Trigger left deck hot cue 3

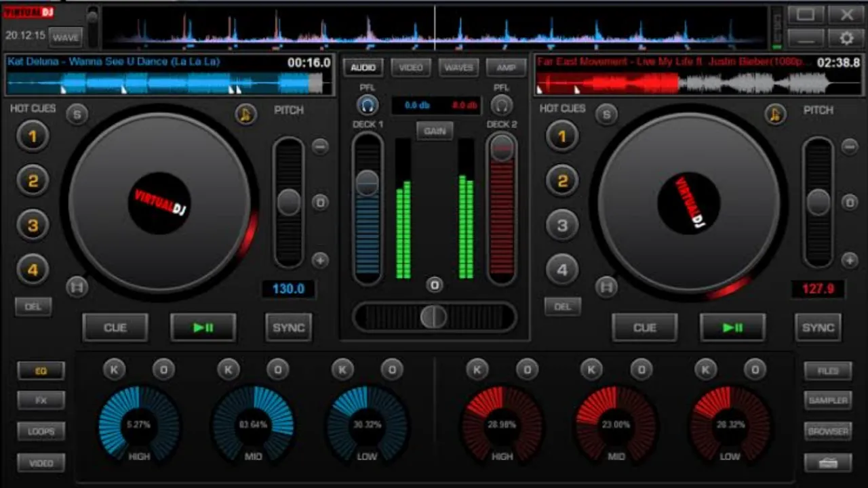[33, 225]
